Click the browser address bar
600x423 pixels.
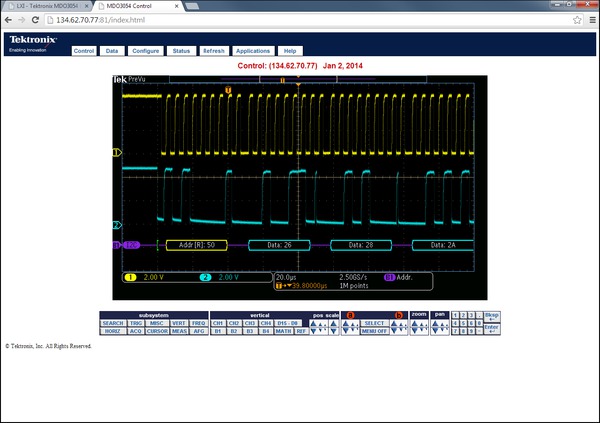pyautogui.click(x=300, y=20)
